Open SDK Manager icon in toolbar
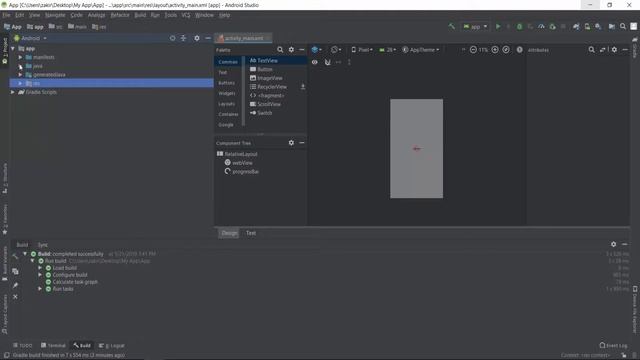The image size is (640, 360). click(598, 27)
